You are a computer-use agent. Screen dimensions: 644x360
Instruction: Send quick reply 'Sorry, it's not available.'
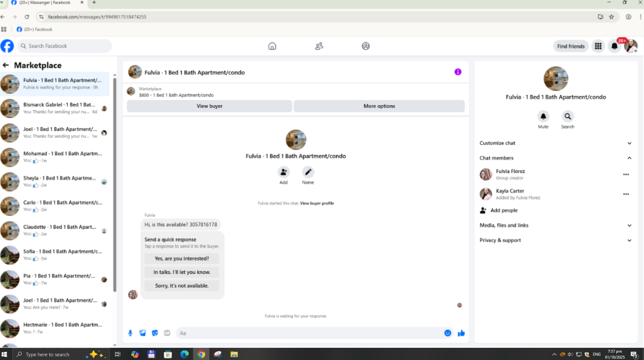tap(181, 286)
